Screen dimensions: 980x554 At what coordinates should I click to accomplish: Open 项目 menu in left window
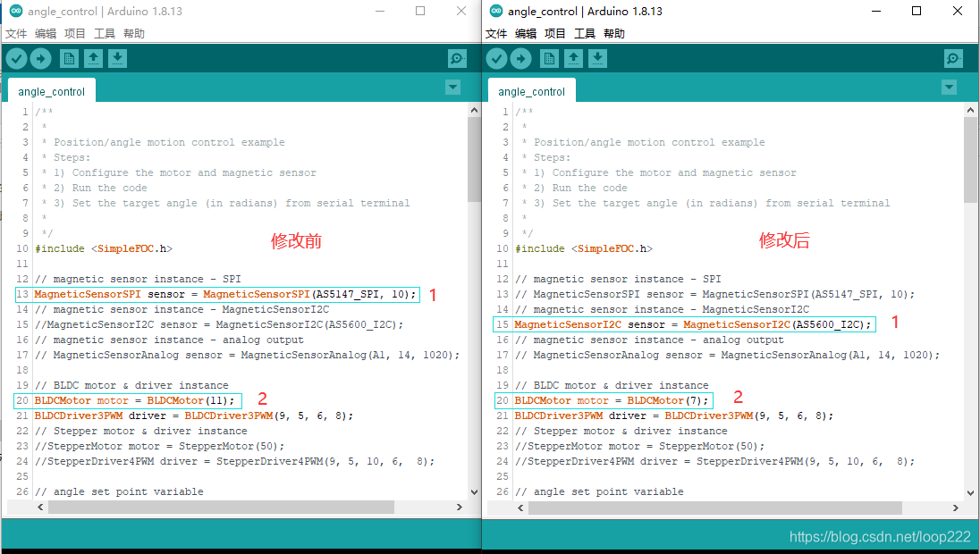coord(75,34)
